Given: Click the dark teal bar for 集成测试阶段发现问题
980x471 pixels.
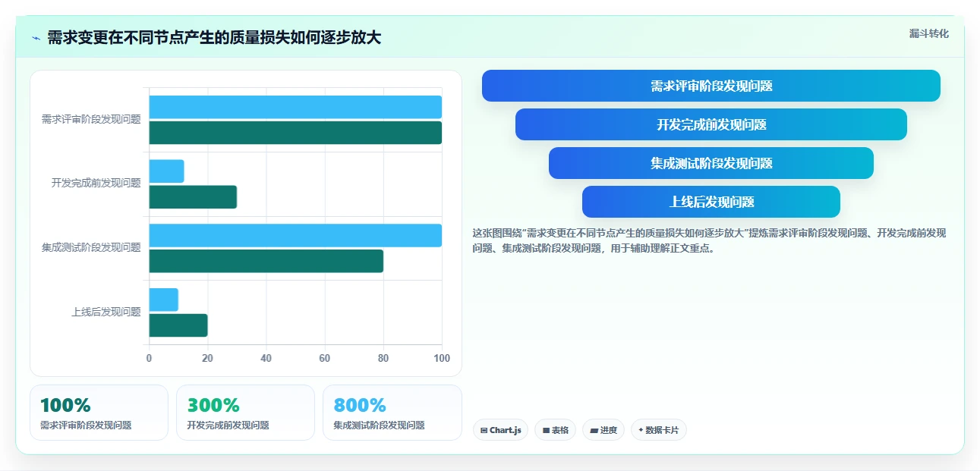Looking at the screenshot, I should [266, 261].
